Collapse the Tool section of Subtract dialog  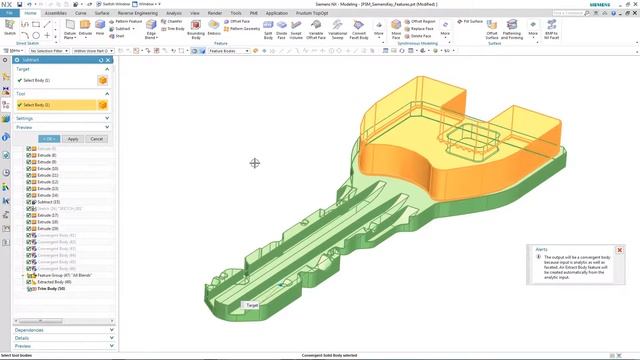[107, 94]
